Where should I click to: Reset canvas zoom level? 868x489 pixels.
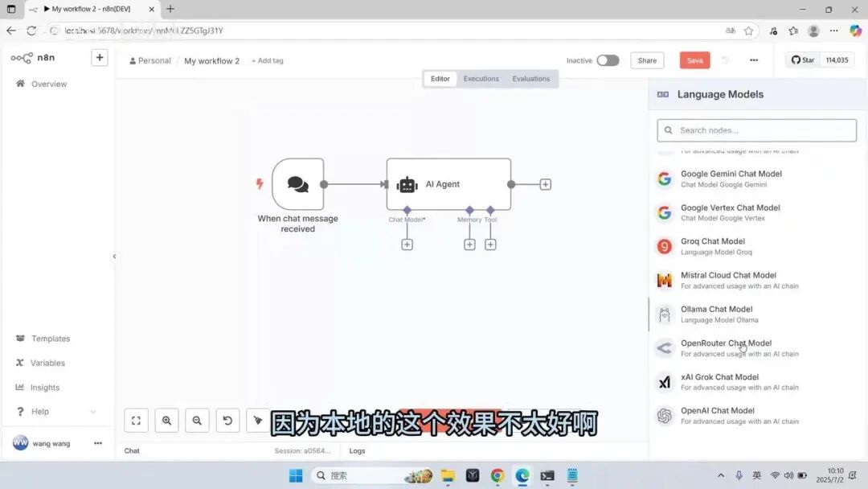[x=227, y=421]
